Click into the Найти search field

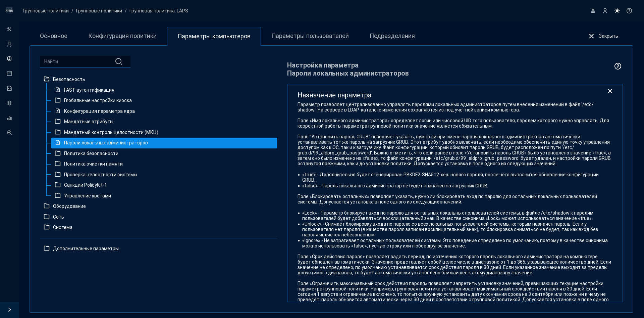77,61
